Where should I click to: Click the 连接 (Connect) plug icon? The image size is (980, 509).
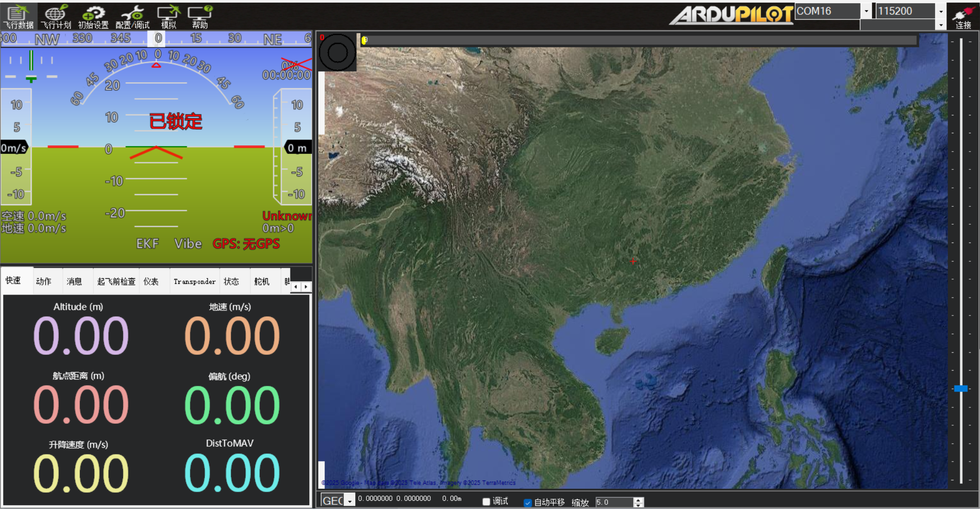coord(963,16)
